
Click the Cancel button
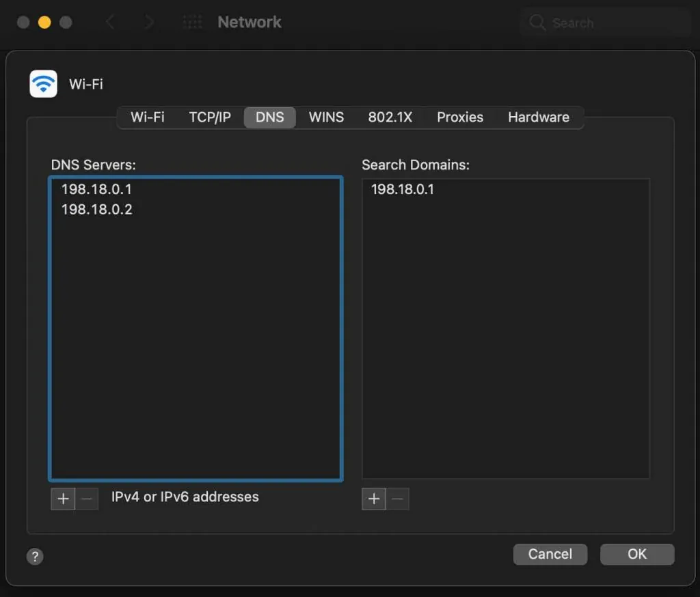(550, 554)
